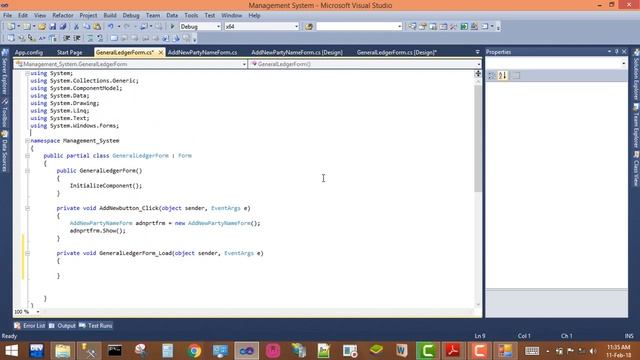Collapse the GeneralLedgerForm_Load method

click(x=27, y=253)
